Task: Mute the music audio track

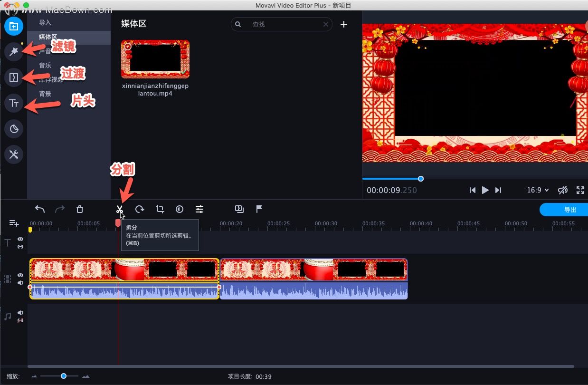Action: 20,313
